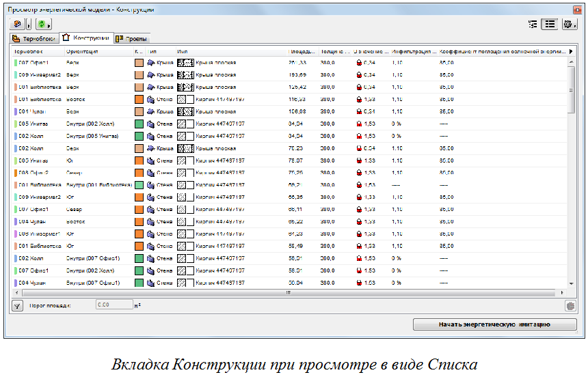
Task: Click the vertical scrollbar down arrow
Action: click(571, 283)
